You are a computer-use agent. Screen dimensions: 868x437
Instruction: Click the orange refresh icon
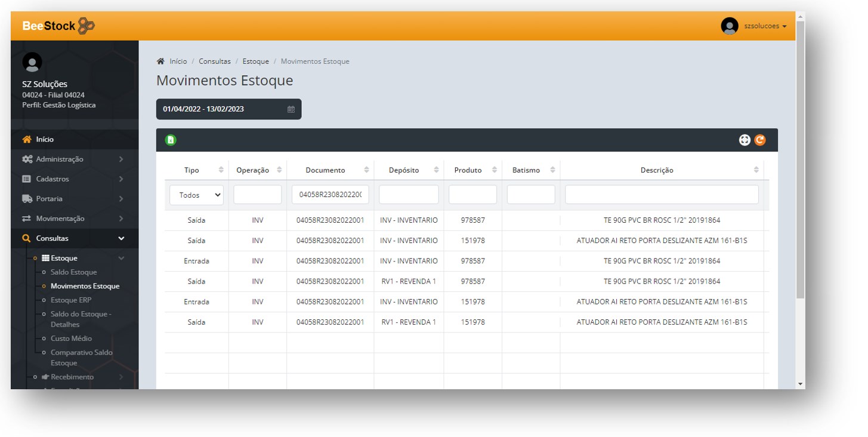[x=760, y=140]
